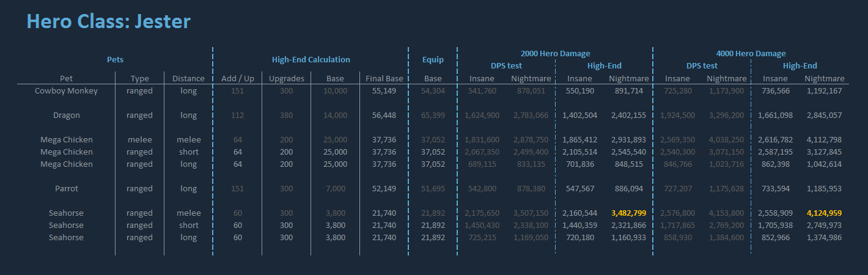Click the highlighted 4,124,959 cell
Image resolution: width=868 pixels, height=275 pixels.
point(824,213)
